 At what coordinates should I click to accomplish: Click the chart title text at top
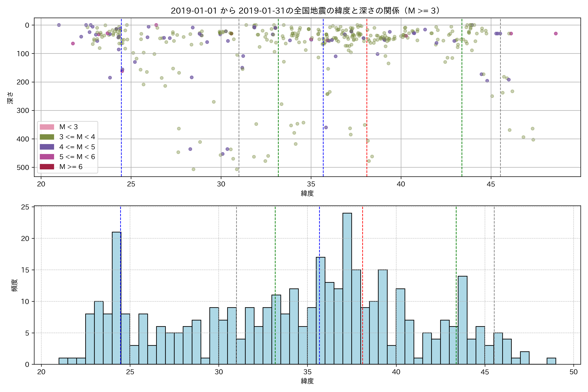tap(305, 11)
